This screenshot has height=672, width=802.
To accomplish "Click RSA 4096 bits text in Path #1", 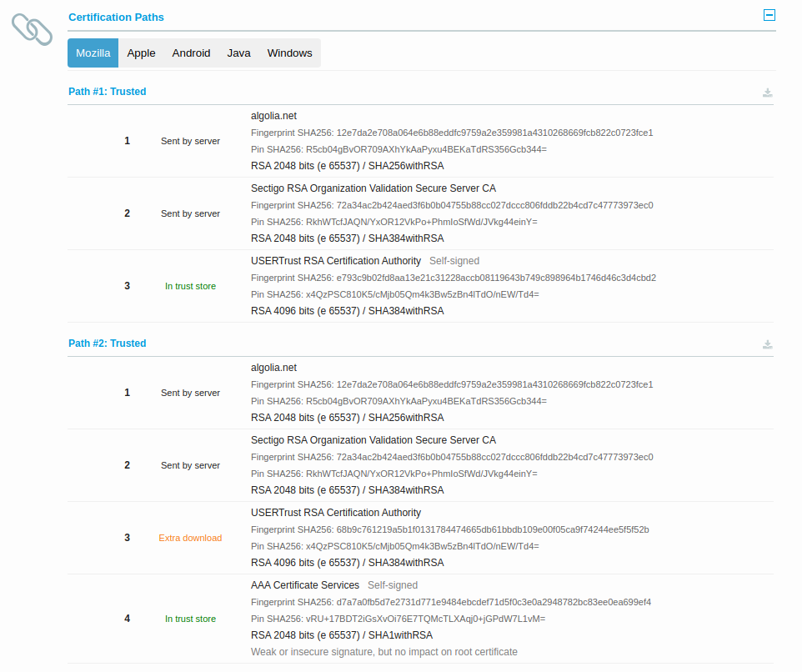I will click(348, 311).
